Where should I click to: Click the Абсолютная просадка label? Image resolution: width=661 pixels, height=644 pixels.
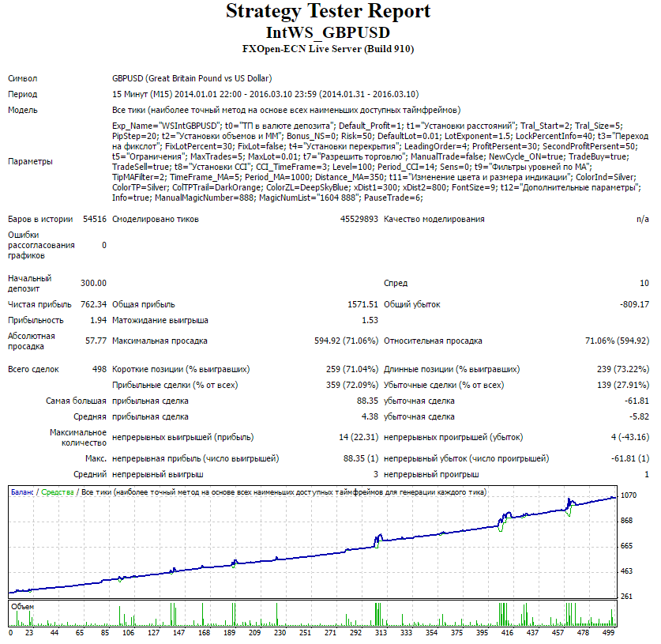[32, 341]
